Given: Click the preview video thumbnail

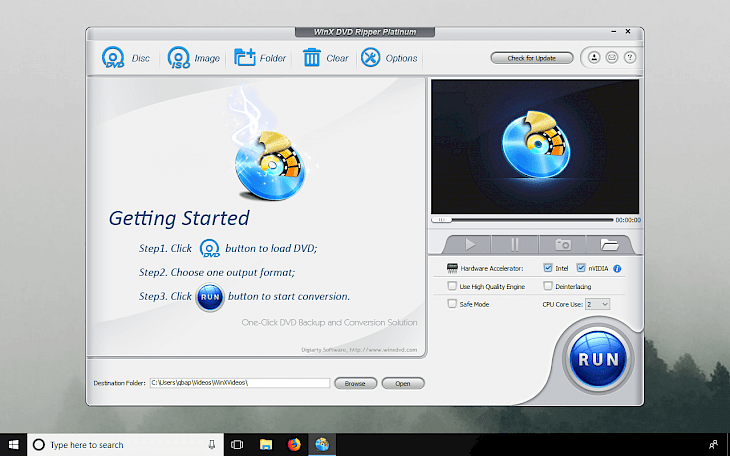Looking at the screenshot, I should tap(535, 147).
